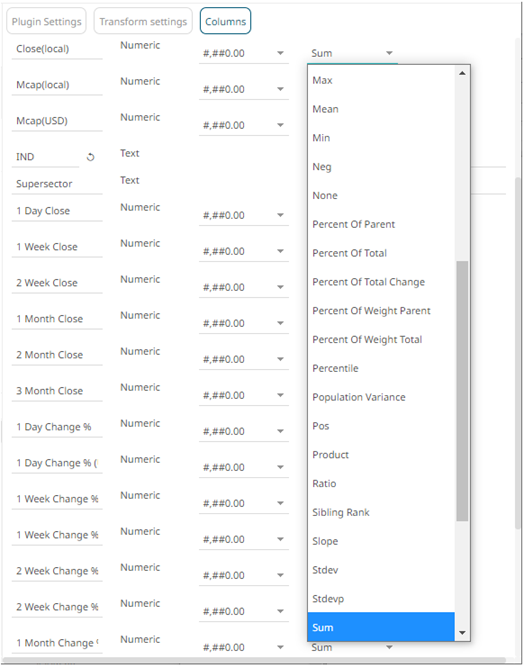The width and height of the screenshot is (524, 668).
Task: Open format dropdown for 2 Week Close
Action: (244, 287)
